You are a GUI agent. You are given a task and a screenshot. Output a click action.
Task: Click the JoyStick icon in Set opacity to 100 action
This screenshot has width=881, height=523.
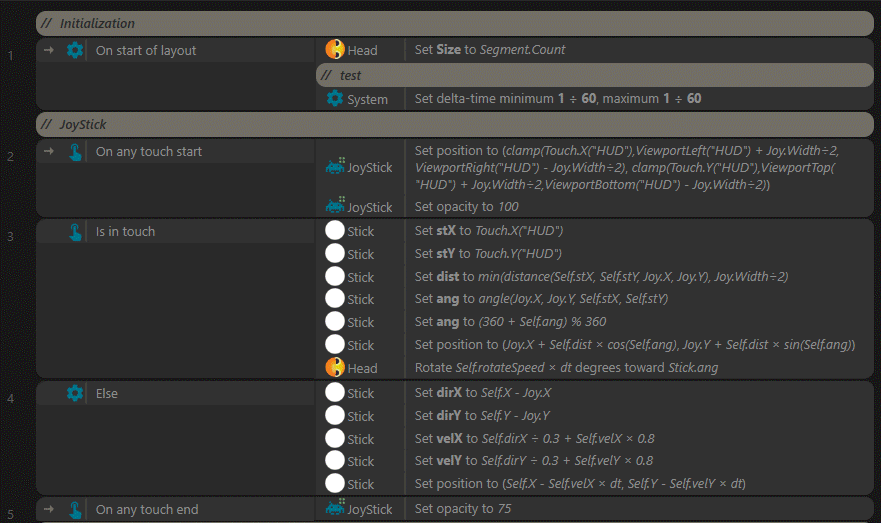coord(335,207)
